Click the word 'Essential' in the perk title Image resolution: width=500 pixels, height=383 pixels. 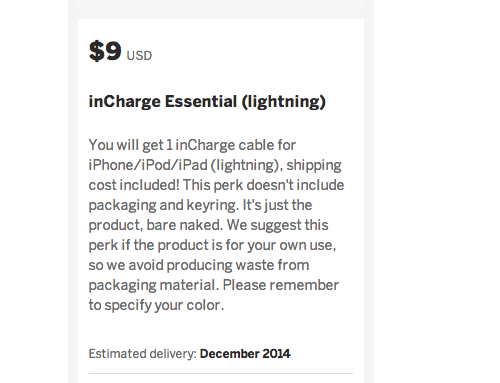(201, 101)
